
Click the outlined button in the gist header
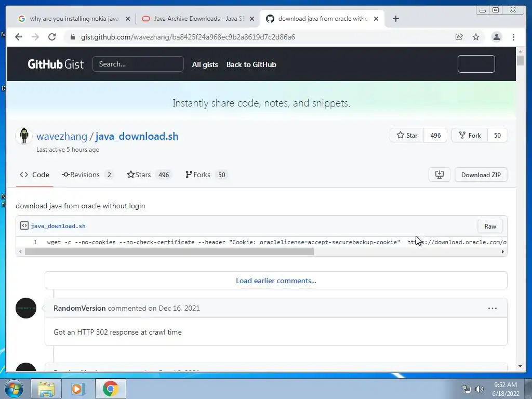[476, 64]
